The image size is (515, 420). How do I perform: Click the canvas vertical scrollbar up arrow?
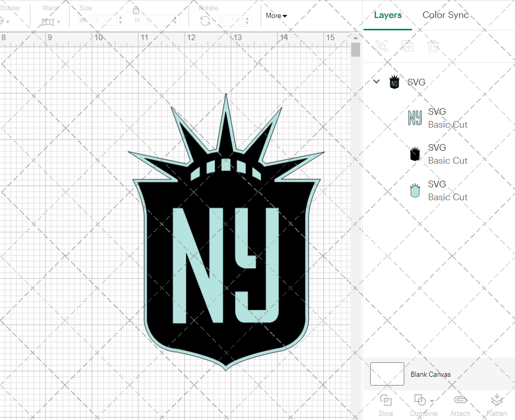pos(355,38)
